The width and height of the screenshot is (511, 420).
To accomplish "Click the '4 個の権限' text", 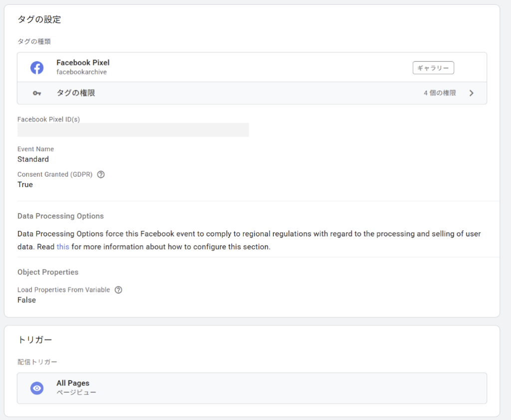I will click(x=440, y=93).
